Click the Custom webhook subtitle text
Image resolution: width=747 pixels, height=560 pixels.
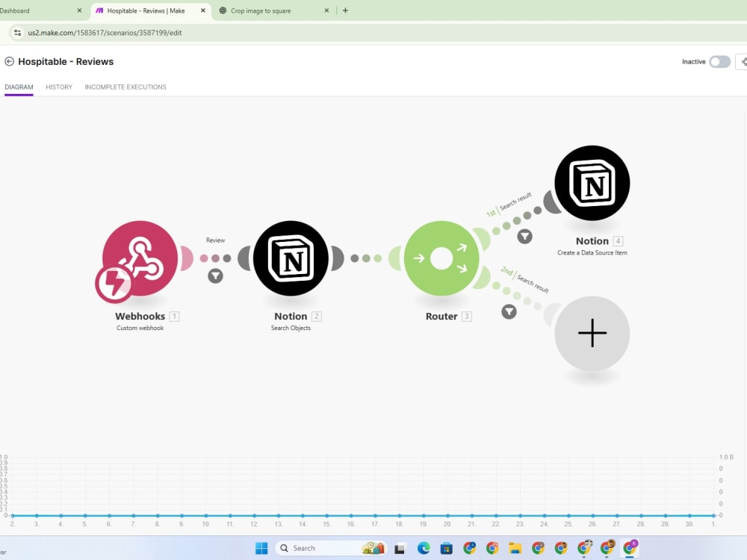pos(140,328)
